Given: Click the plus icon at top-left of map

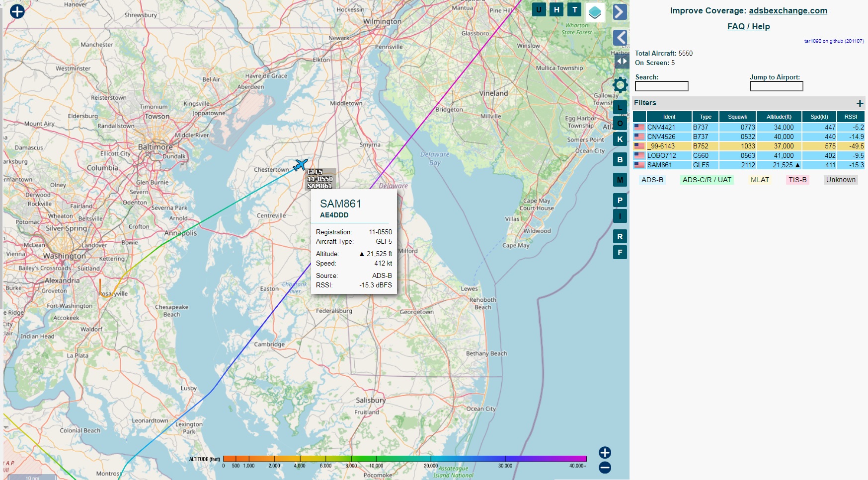Looking at the screenshot, I should click(x=17, y=11).
